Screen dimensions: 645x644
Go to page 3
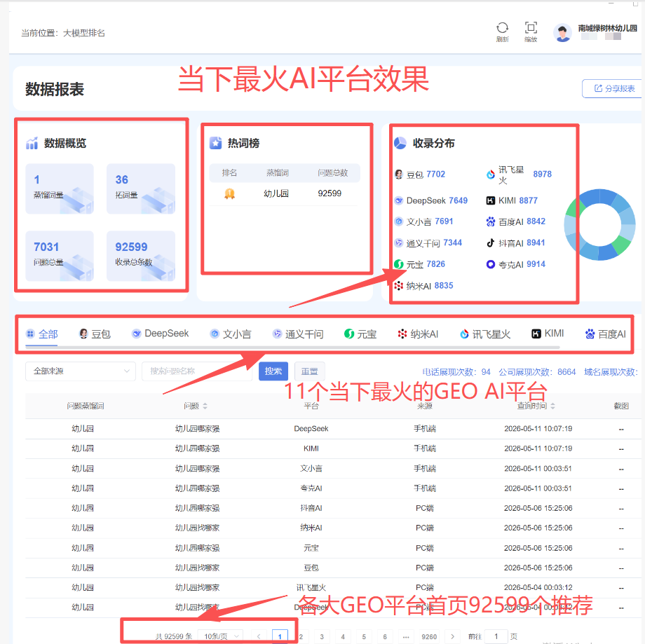coord(322,636)
